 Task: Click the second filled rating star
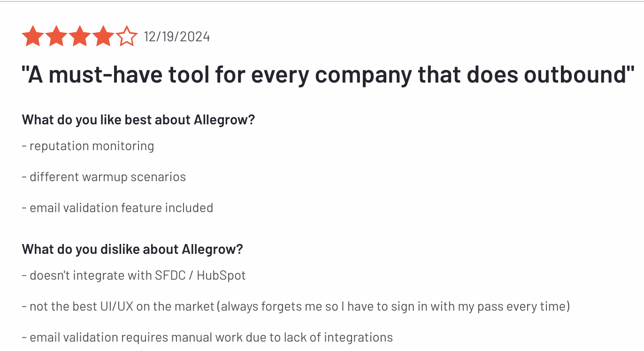pos(56,37)
